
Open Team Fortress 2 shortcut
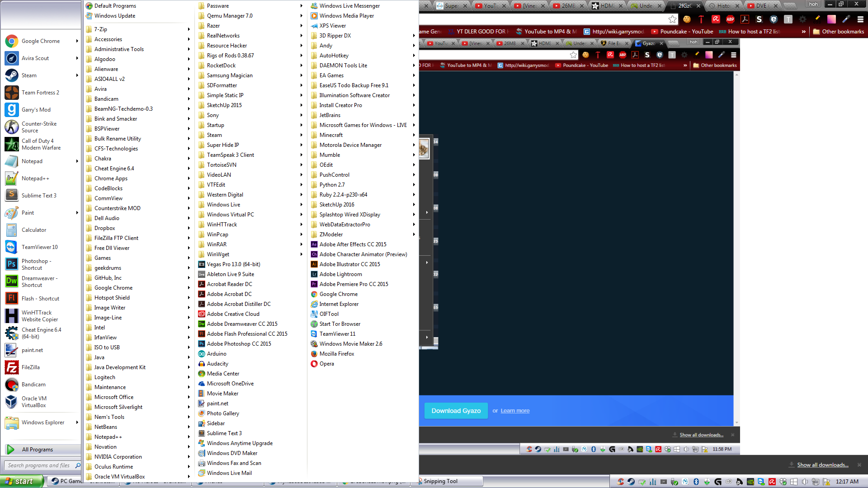(x=40, y=93)
